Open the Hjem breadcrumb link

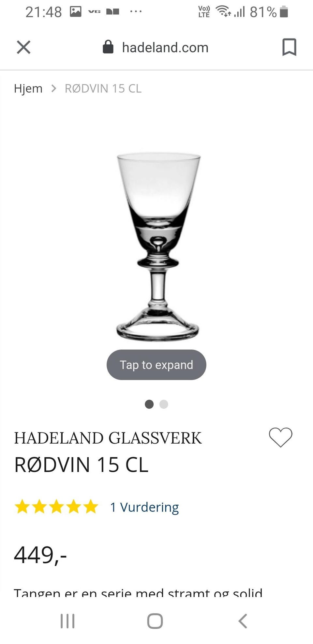[28, 88]
